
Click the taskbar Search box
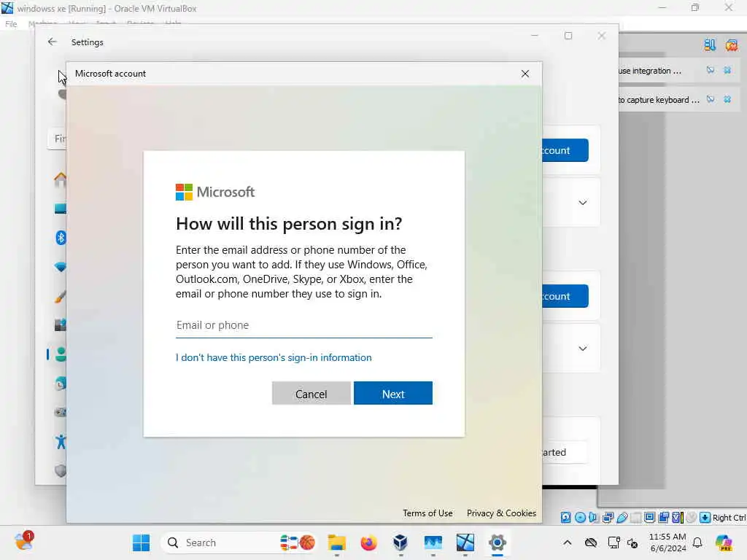point(239,542)
